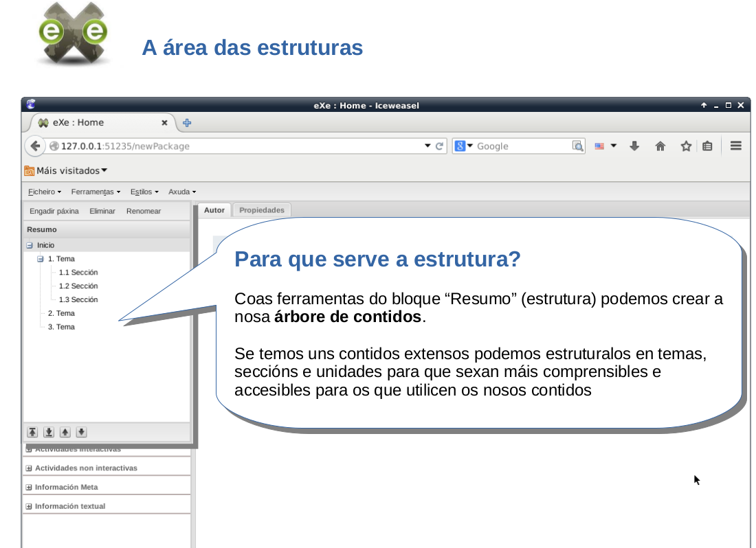
Task: Switch to the Propiedades tab
Action: coord(262,210)
